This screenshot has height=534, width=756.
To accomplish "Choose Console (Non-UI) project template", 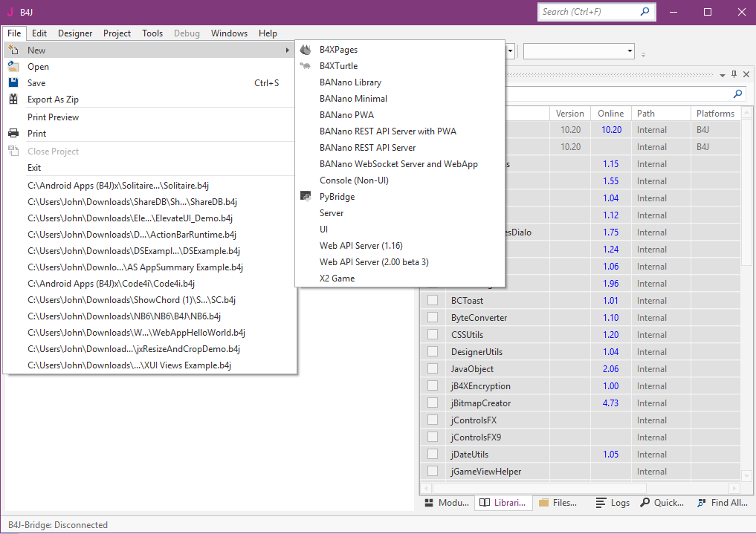I will click(400, 180).
